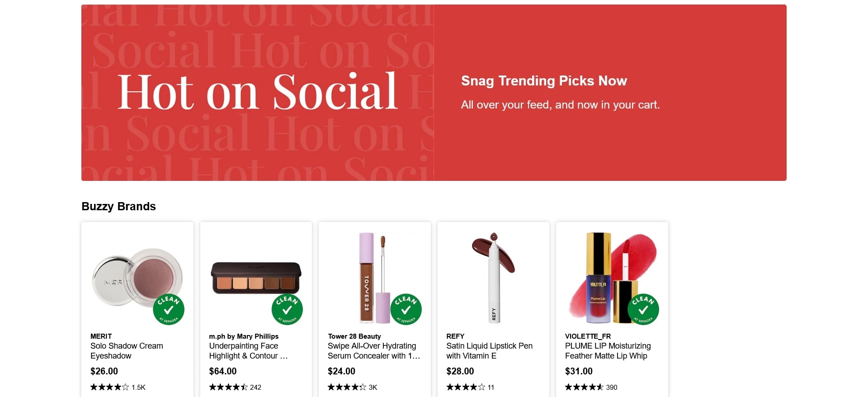Open the MERIT Solo Shadow Cream Eyeshadow page
The width and height of the screenshot is (868, 397).
click(x=127, y=351)
